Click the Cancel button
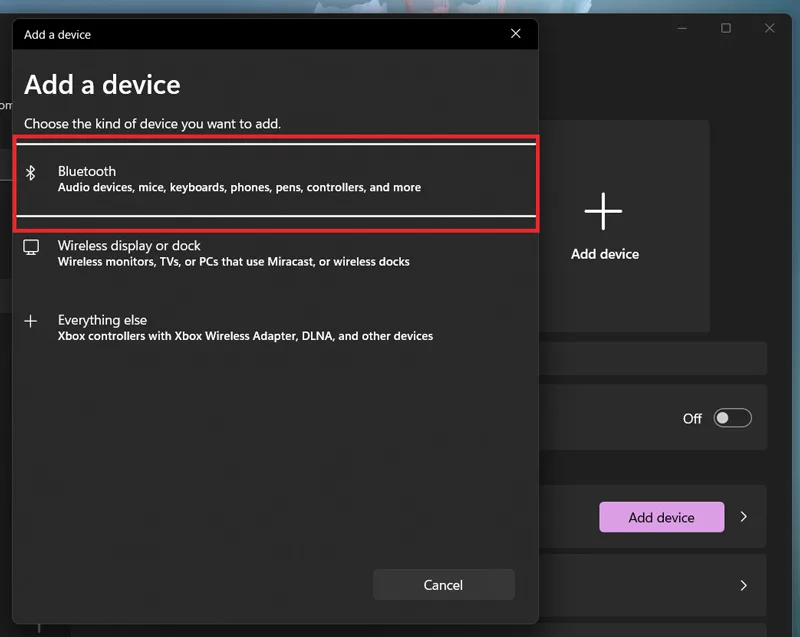Viewport: 800px width, 637px height. click(x=443, y=584)
